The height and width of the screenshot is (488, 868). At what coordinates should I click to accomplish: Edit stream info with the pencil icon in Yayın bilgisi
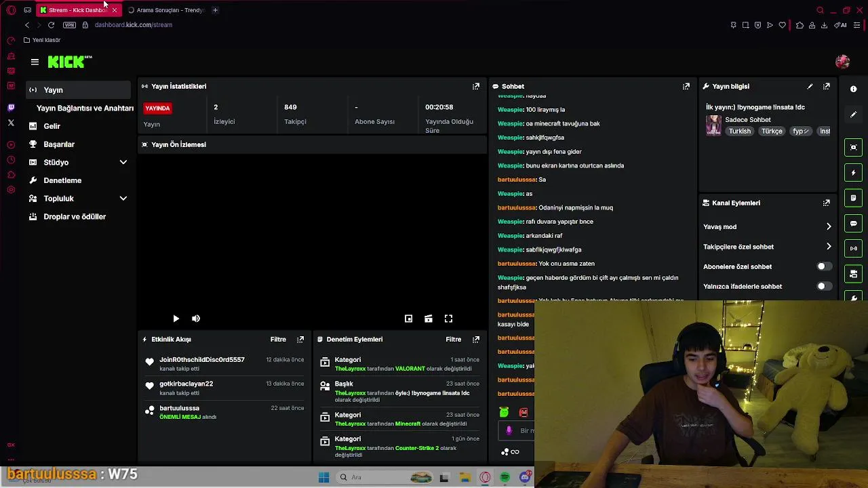click(x=810, y=86)
